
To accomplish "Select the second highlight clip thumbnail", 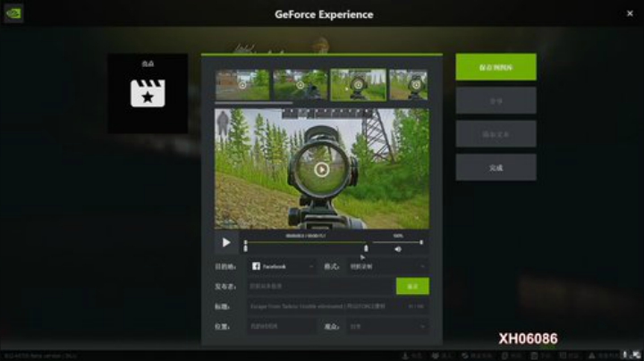I will pyautogui.click(x=301, y=85).
